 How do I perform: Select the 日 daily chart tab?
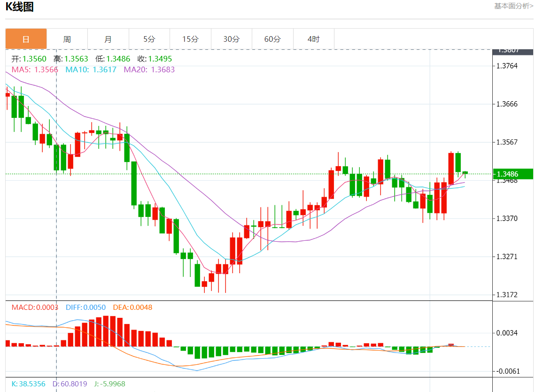tap(26, 39)
